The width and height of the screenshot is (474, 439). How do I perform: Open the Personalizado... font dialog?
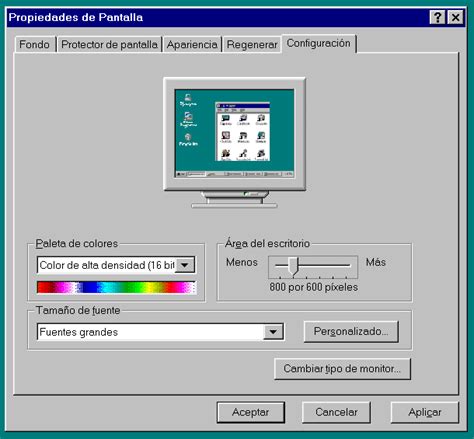coord(351,331)
